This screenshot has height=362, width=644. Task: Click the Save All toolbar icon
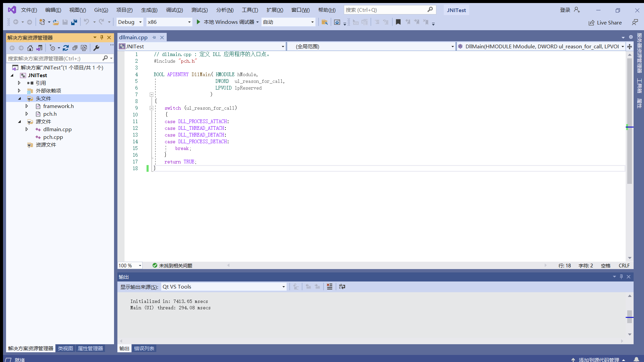tap(74, 22)
